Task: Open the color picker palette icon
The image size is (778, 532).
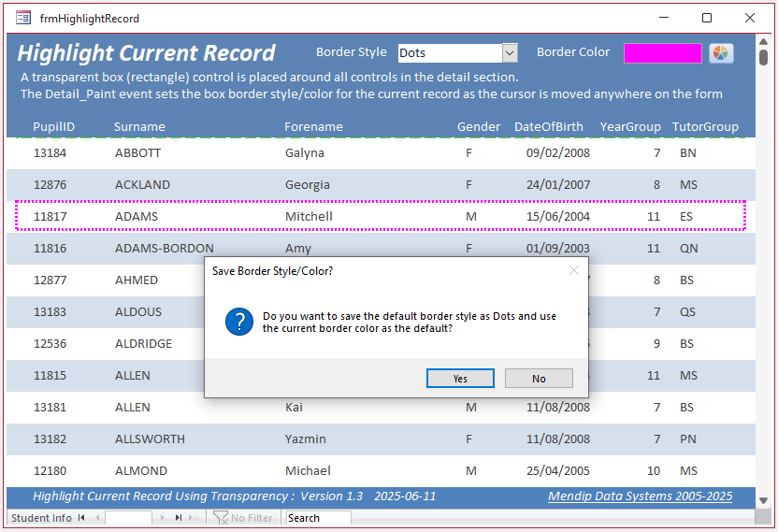Action: pyautogui.click(x=721, y=53)
